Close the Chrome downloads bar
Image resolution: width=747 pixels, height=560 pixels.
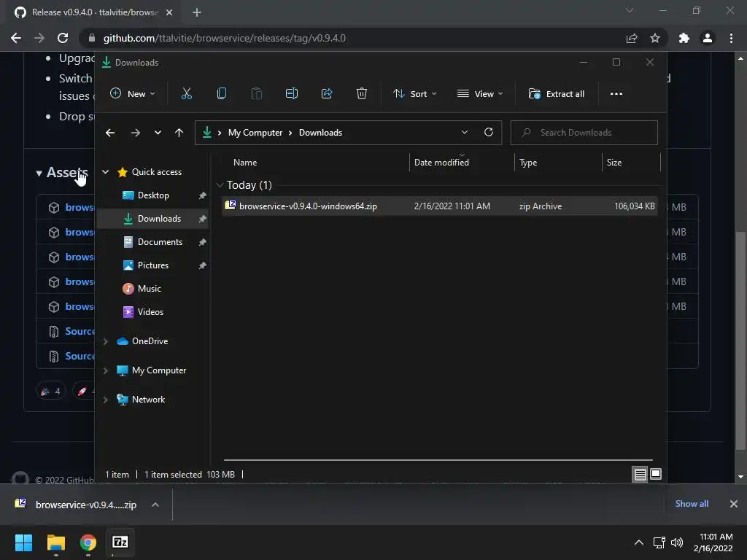point(734,504)
